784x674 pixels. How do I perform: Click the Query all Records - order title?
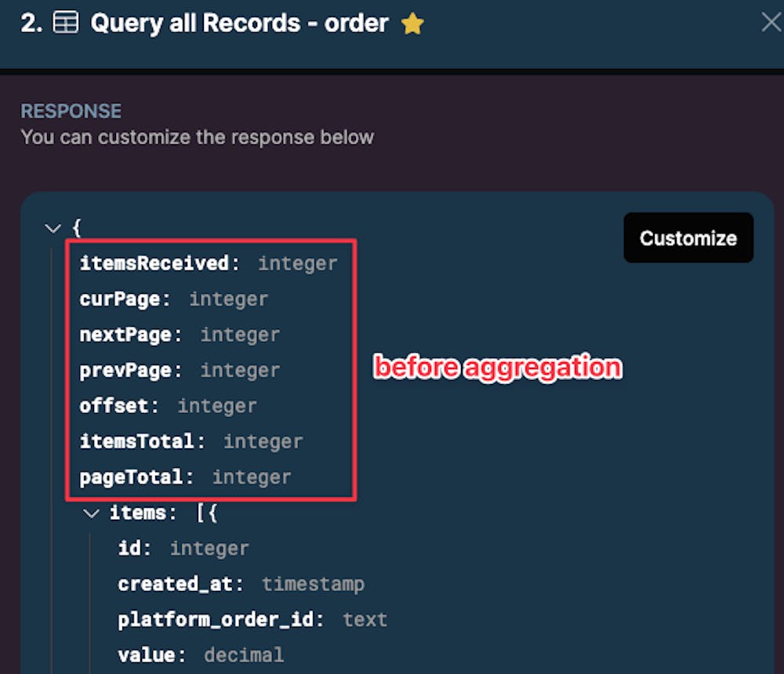click(x=239, y=24)
